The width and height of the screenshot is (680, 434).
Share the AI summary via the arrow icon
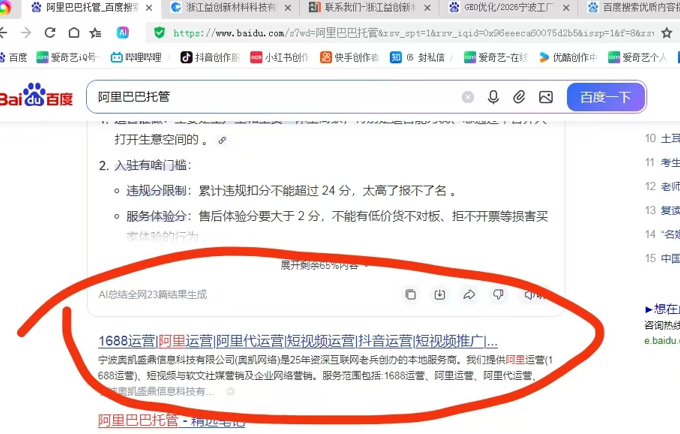pyautogui.click(x=469, y=295)
